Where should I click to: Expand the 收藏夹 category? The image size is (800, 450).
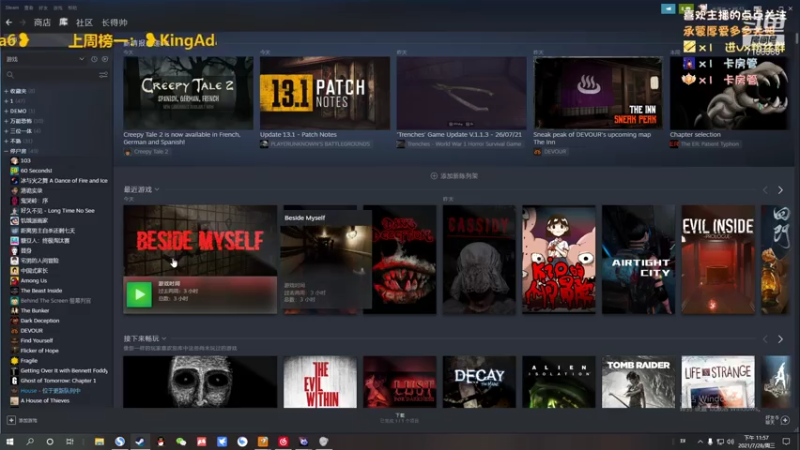6,91
